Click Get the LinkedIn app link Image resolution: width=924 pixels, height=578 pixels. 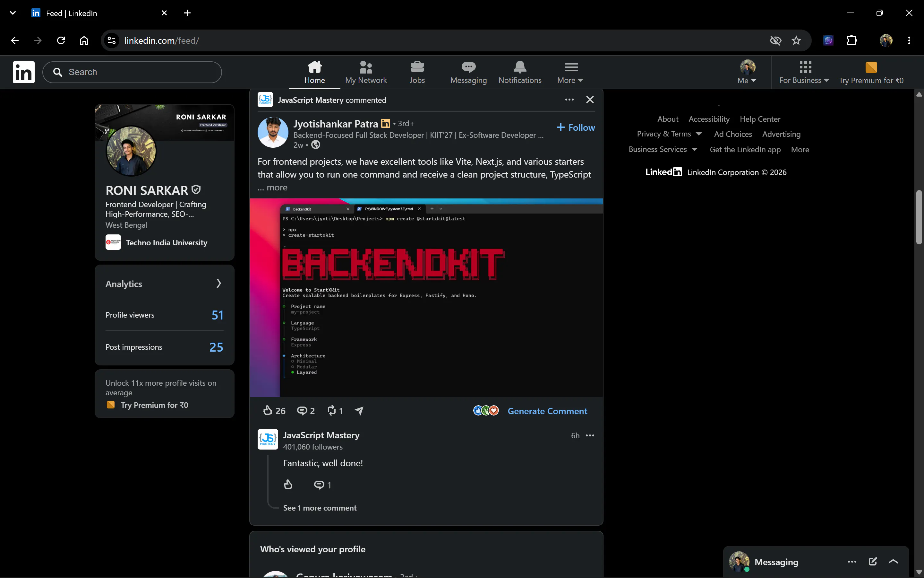click(x=745, y=149)
